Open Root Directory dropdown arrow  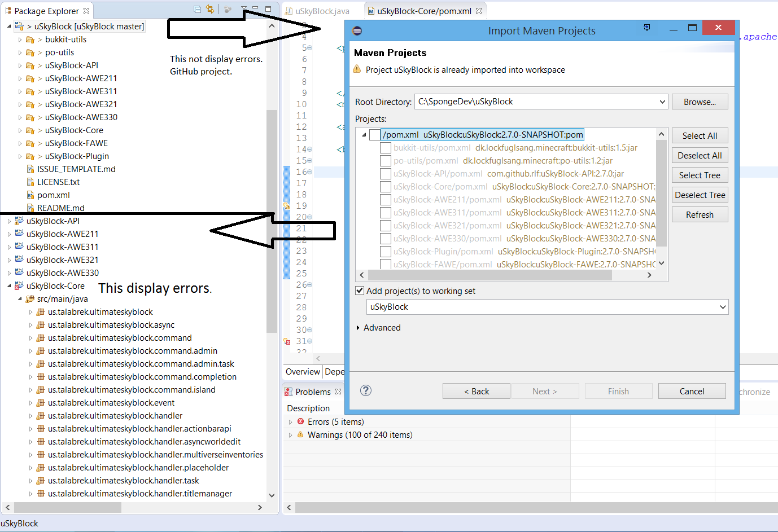point(662,102)
